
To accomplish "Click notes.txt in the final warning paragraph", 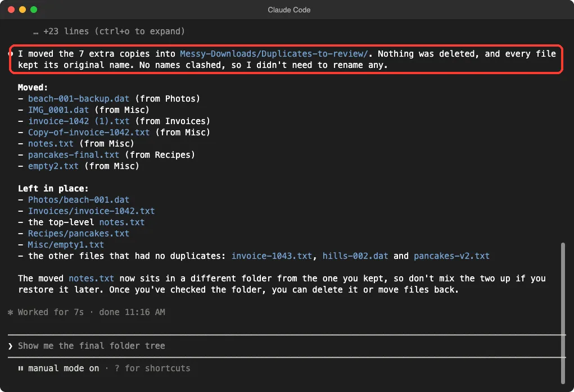I will pyautogui.click(x=92, y=279).
